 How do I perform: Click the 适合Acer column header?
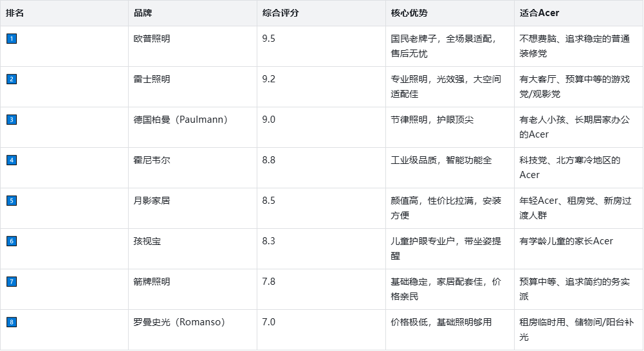coord(539,13)
